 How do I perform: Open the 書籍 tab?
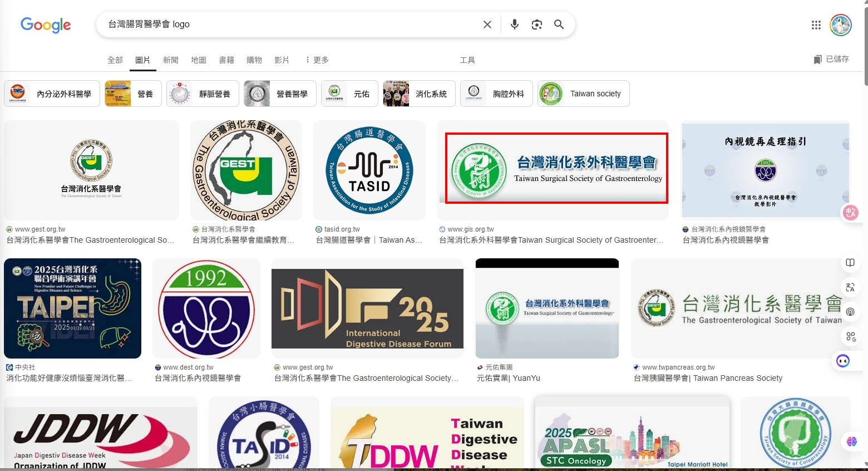tap(226, 60)
